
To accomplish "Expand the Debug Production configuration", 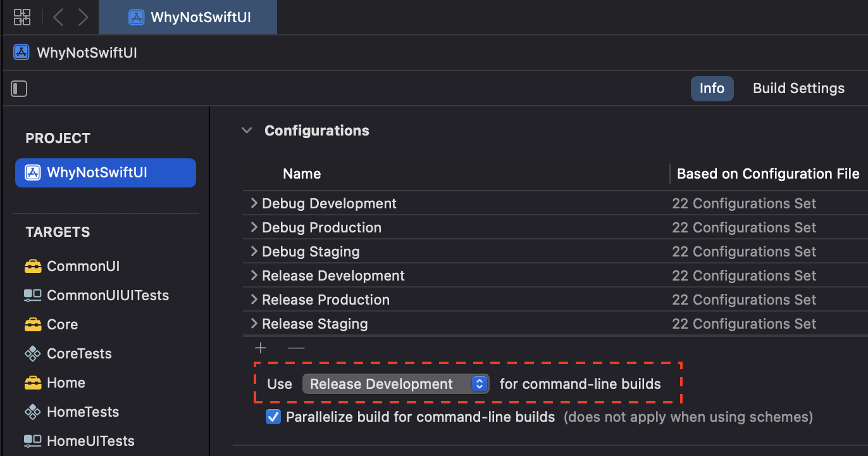I will (x=254, y=227).
